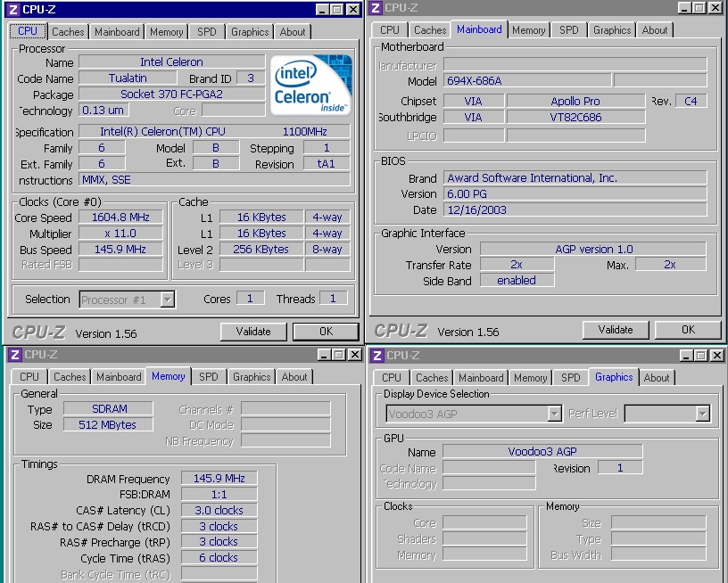728x583 pixels.
Task: Click the Intel Celeron inside logo
Action: (310, 86)
